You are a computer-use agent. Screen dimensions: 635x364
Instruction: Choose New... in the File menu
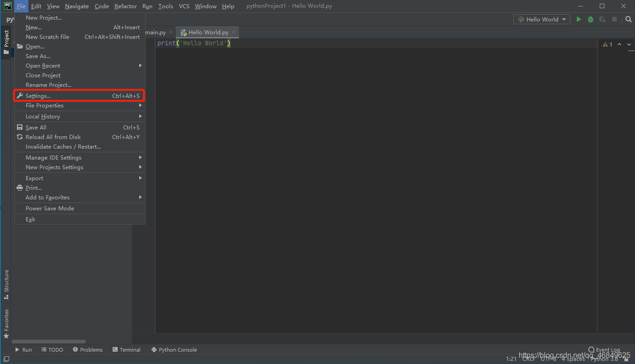coord(80,27)
